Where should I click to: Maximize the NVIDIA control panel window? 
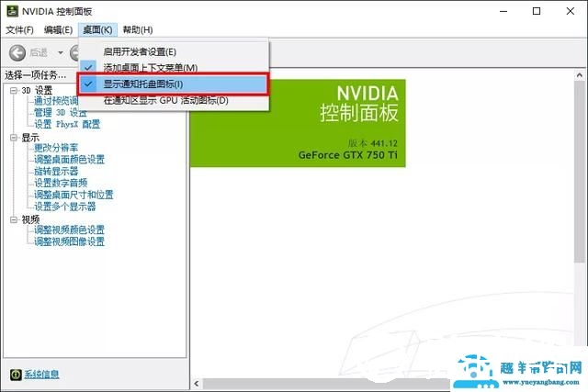pos(537,11)
